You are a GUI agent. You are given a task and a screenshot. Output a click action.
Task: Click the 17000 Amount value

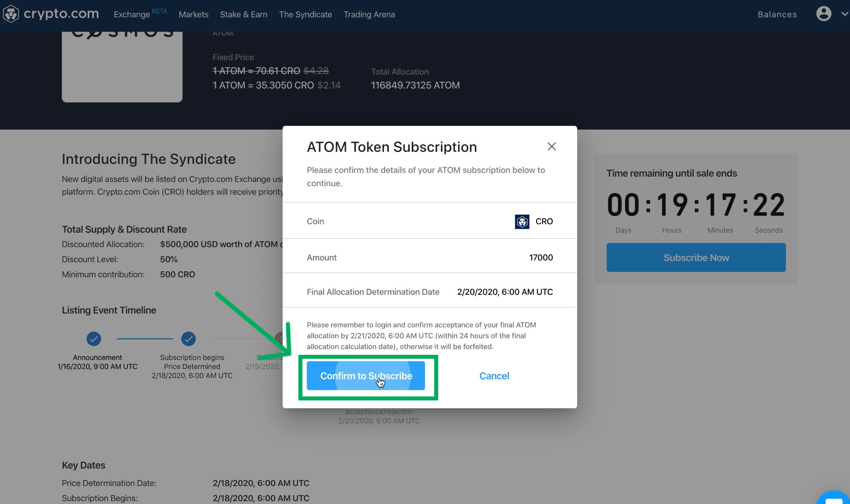pos(541,258)
